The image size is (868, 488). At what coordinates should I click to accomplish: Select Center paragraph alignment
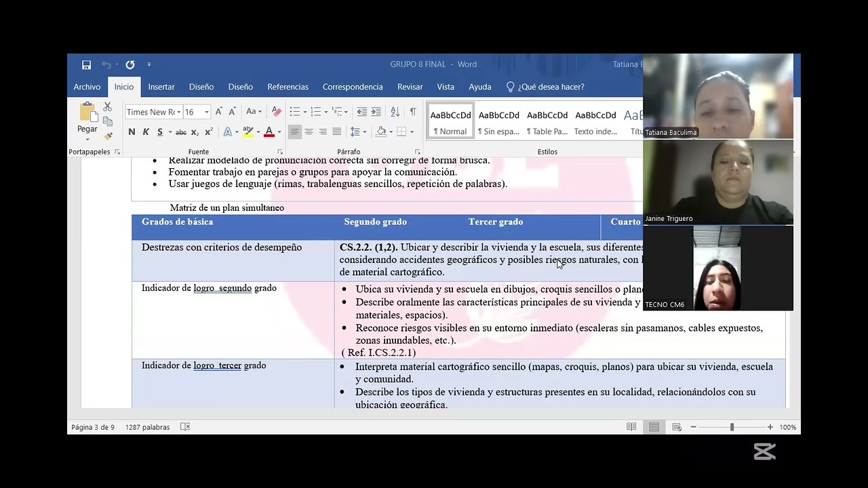309,132
